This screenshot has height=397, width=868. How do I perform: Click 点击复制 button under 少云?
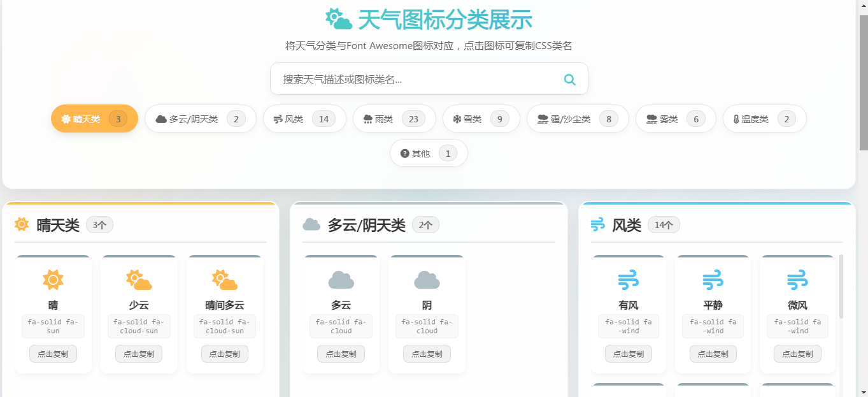(x=139, y=354)
